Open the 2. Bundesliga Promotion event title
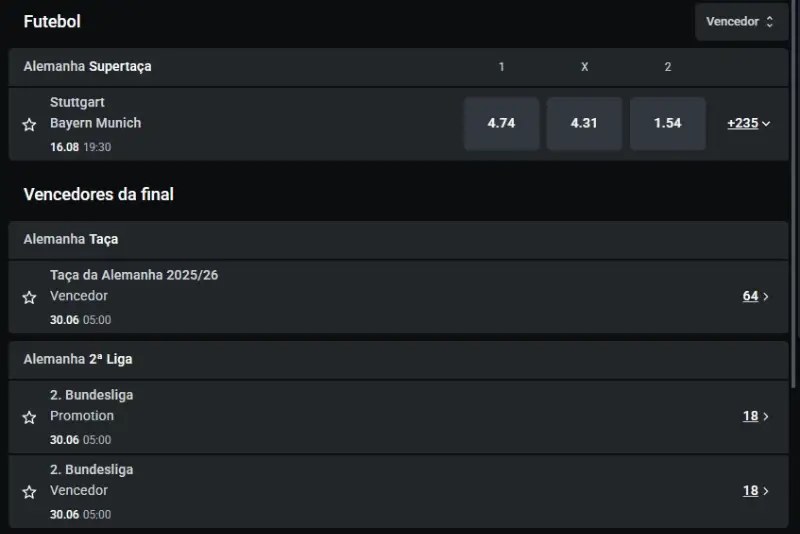The height and width of the screenshot is (534, 800). (x=92, y=395)
